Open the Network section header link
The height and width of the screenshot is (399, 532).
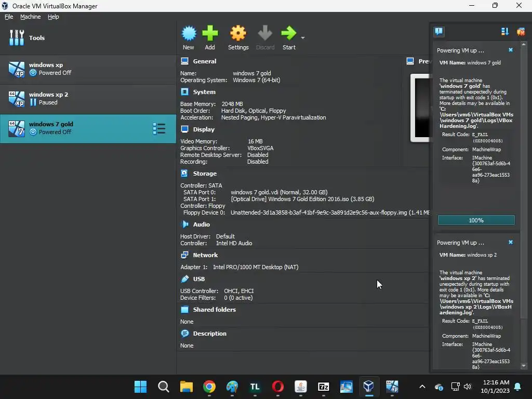[x=205, y=255]
